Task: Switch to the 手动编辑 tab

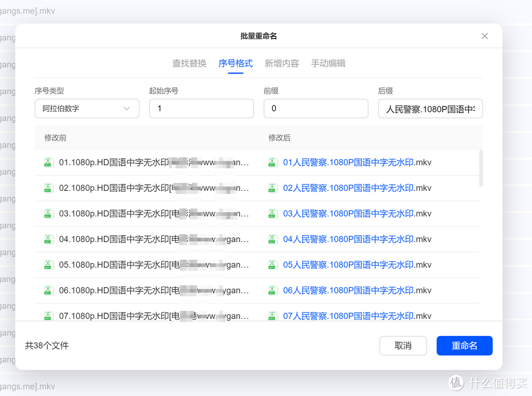Action: [x=328, y=63]
